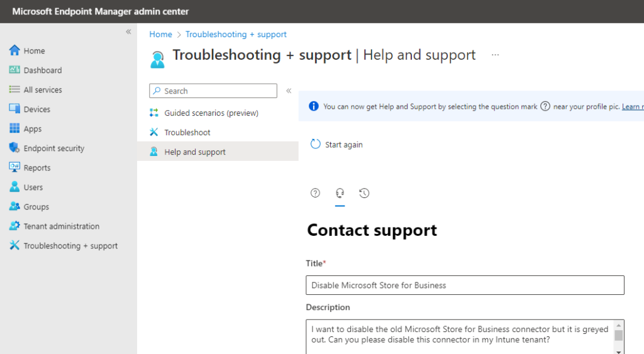This screenshot has width=644, height=354.
Task: Click the 'Troubleshooting + support | Help and support' page heading
Action: 324,55
